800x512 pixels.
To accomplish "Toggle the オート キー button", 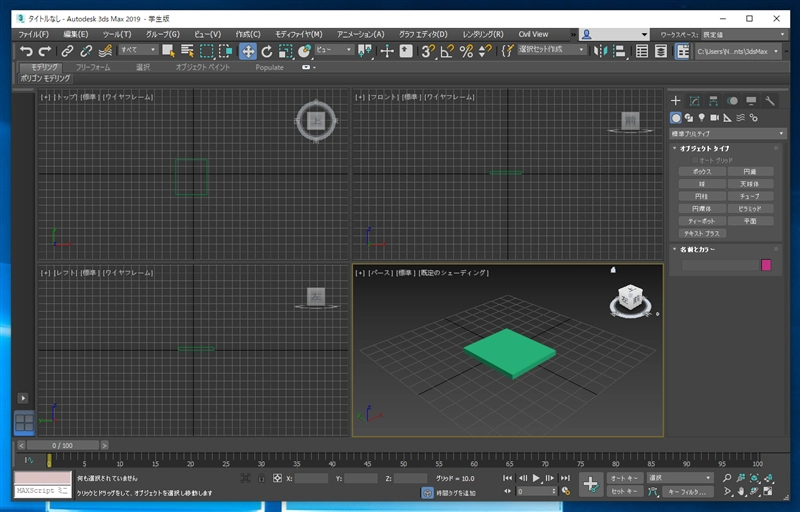I will pos(624,478).
